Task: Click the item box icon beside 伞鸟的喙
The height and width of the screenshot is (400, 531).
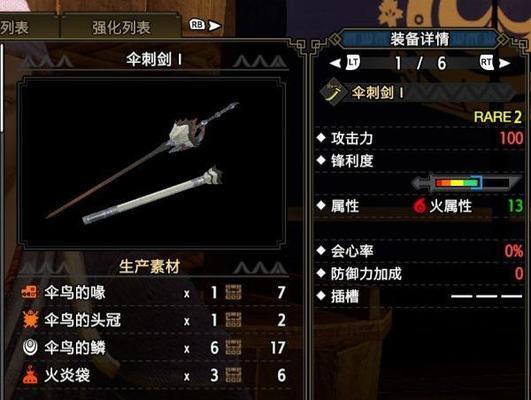Action: (233, 292)
